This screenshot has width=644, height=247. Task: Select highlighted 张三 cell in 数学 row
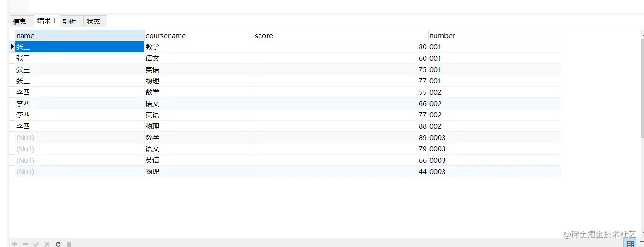[x=80, y=47]
